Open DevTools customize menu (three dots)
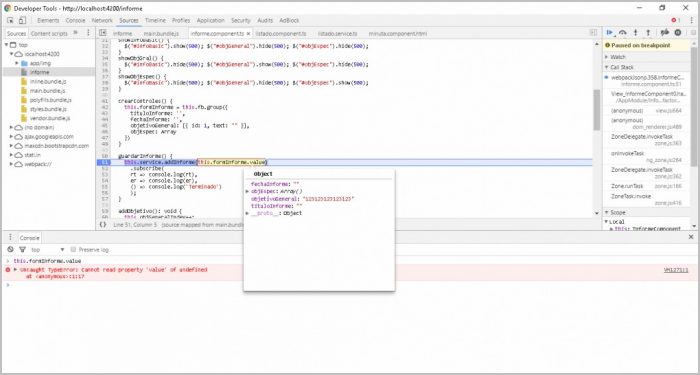The image size is (700, 375). pyautogui.click(x=692, y=21)
